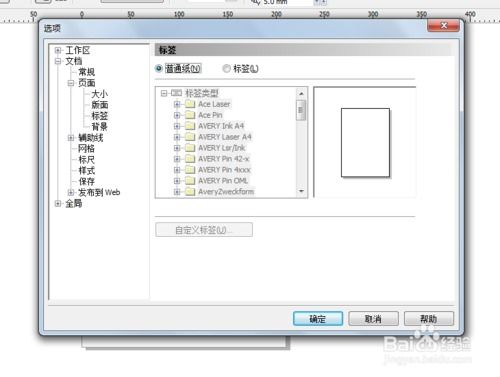Image resolution: width=500 pixels, height=377 pixels.
Task: Click the page preview thumbnail
Action: [365, 143]
